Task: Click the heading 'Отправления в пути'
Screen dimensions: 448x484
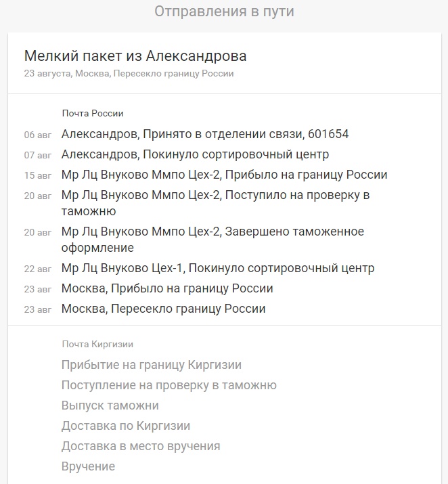Action: (224, 12)
